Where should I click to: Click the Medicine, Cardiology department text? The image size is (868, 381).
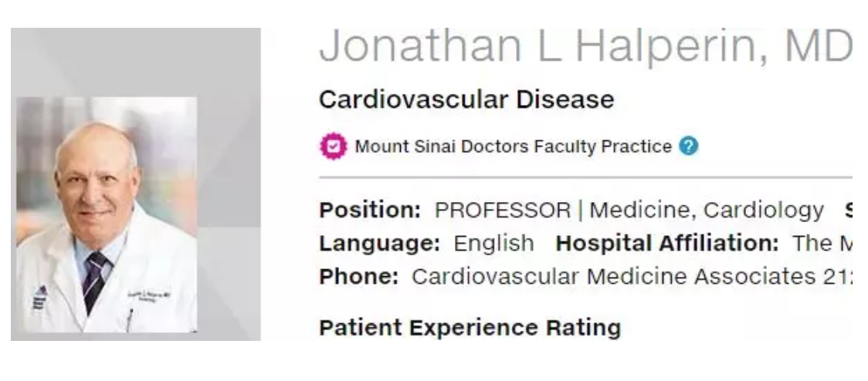coord(707,210)
